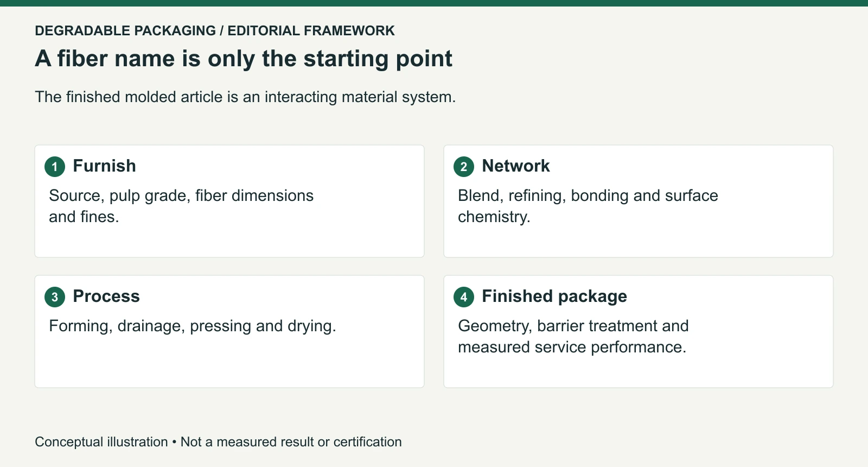
Task: Select the "Geometry, barrier treatment and measured service performance." text
Action: click(x=573, y=337)
